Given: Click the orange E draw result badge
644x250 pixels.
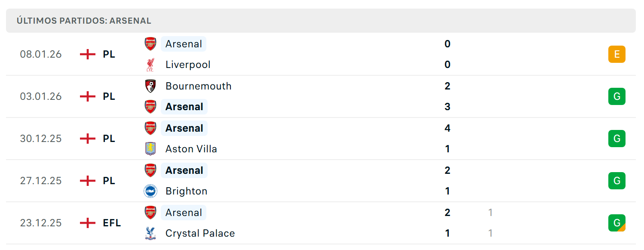Looking at the screenshot, I should tap(617, 54).
